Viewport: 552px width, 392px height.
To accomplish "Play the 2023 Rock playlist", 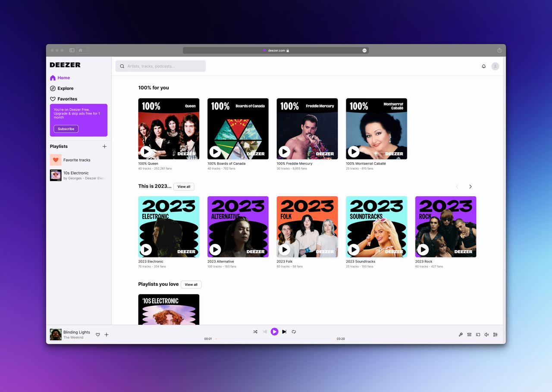I will (423, 249).
